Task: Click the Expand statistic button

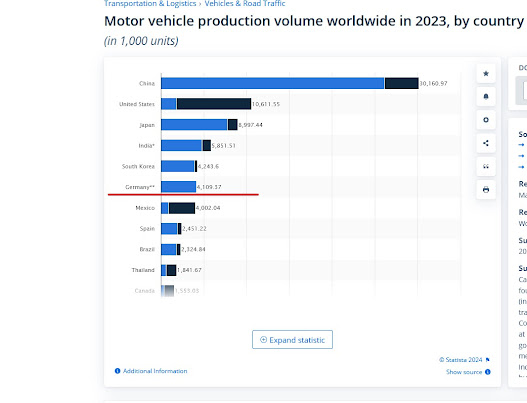Action: (x=292, y=339)
